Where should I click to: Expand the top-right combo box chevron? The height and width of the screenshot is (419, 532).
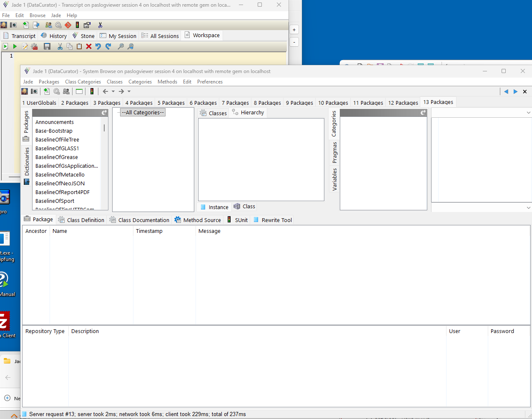coord(528,113)
